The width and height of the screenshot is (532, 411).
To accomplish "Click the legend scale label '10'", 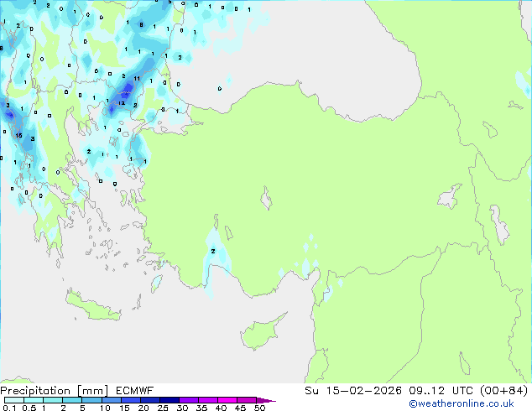I will (105, 408).
